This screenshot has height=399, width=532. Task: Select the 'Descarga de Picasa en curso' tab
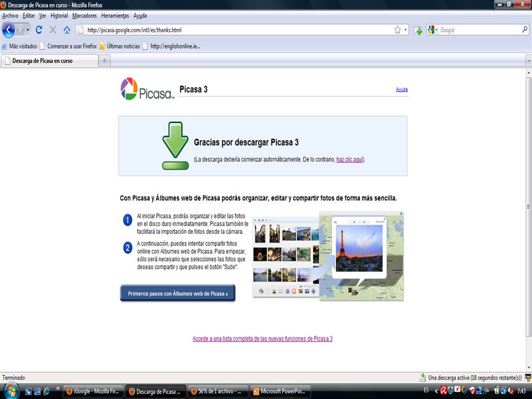[x=49, y=61]
